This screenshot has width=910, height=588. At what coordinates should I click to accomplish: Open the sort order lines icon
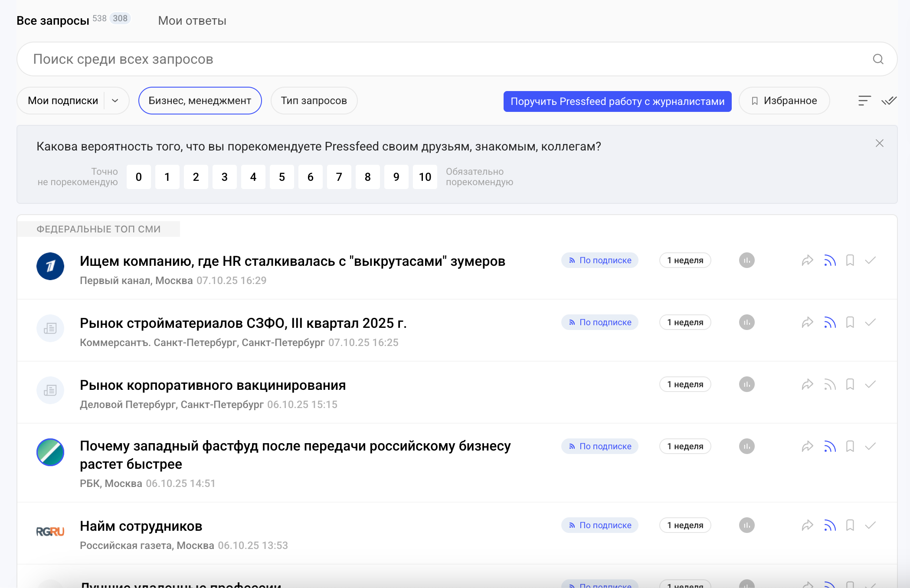coord(864,101)
